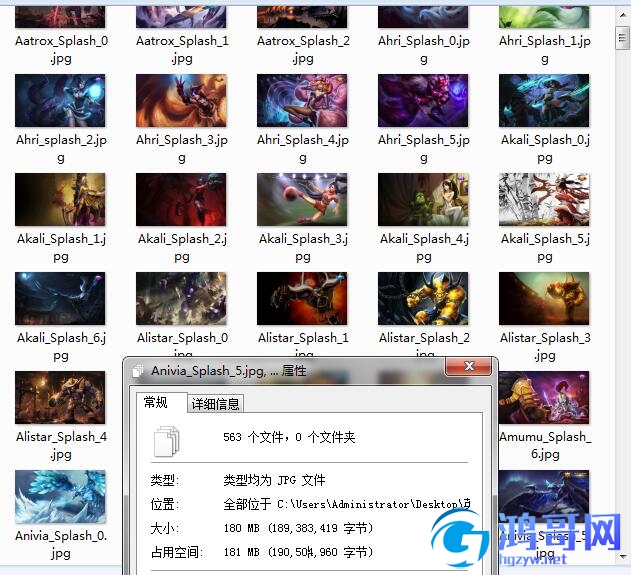This screenshot has height=575, width=631.
Task: Click the Aatrox_Splash_0.jpg file name
Action: 61,49
